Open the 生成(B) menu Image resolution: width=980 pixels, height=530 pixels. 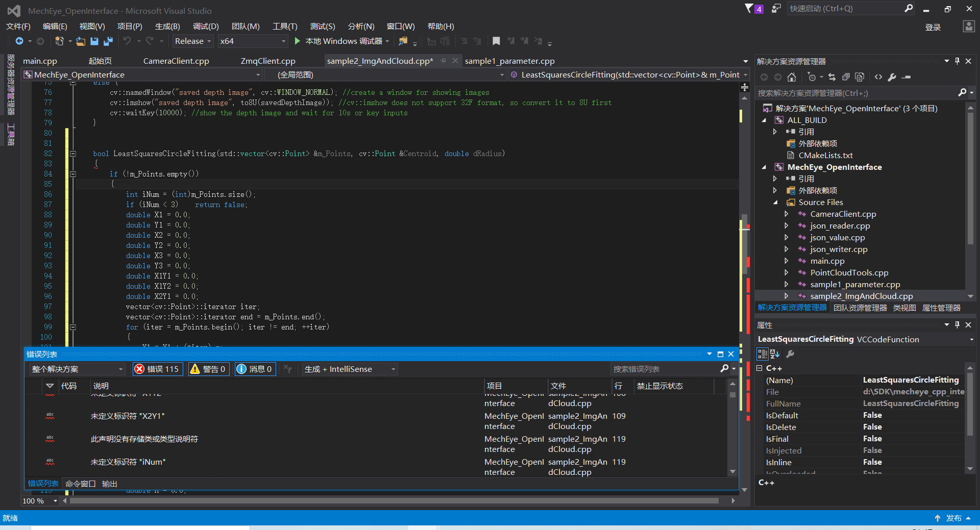167,27
